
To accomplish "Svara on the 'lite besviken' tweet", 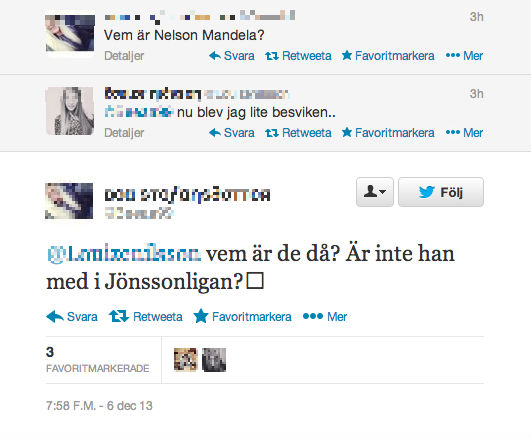I will tap(232, 132).
